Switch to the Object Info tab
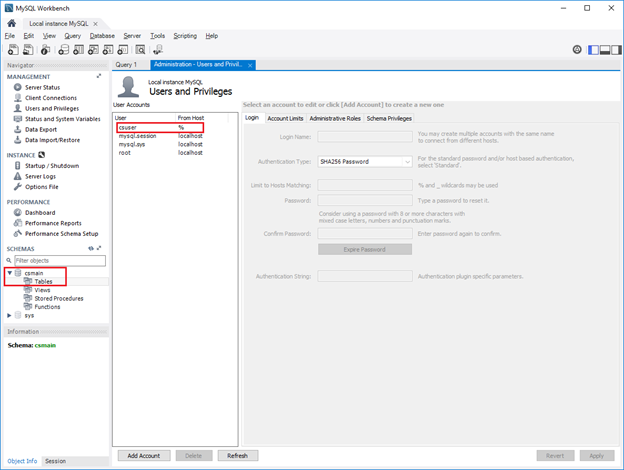624x470 pixels. (x=22, y=461)
